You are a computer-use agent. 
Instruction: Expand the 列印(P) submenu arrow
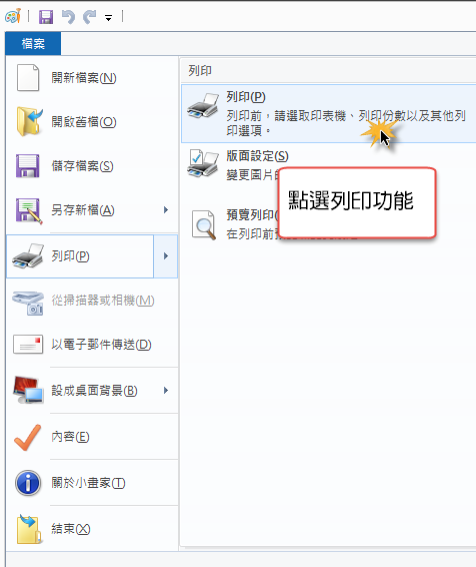166,256
